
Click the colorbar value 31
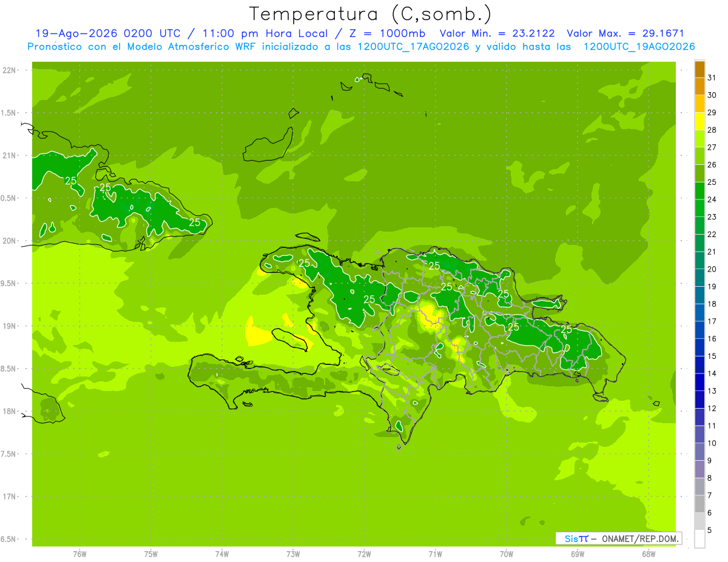coord(712,78)
